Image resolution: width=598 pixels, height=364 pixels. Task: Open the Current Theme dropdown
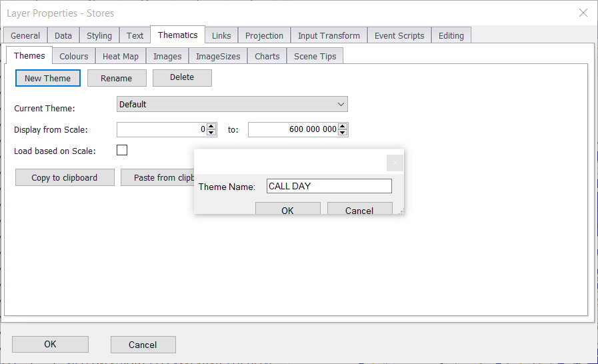pyautogui.click(x=232, y=105)
